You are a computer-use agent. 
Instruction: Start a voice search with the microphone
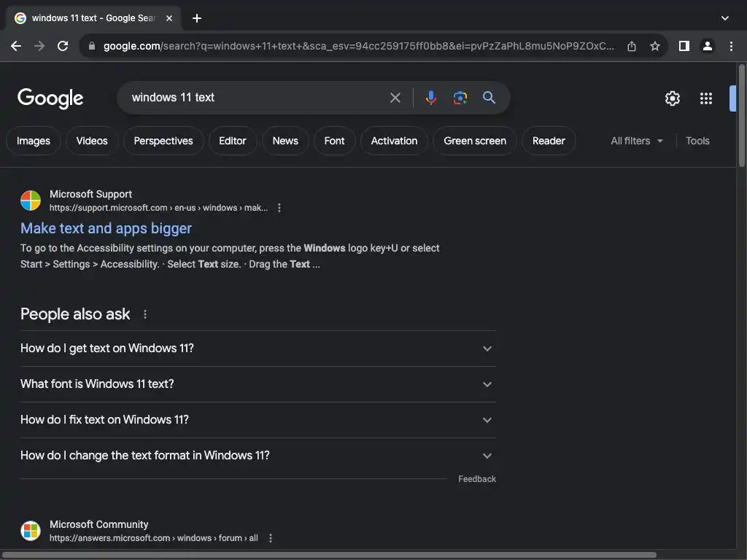coord(430,98)
